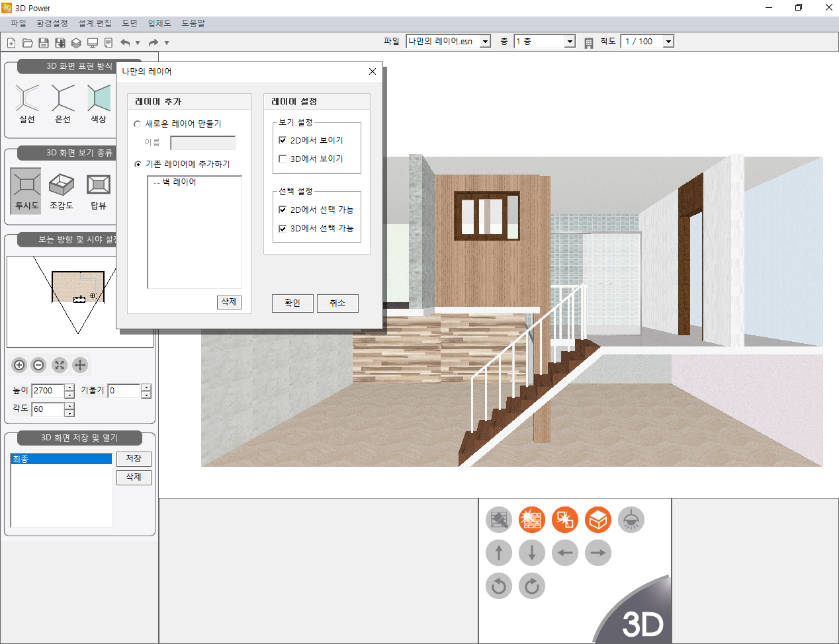Open the 척도 scale dropdown
The height and width of the screenshot is (644, 839).
tap(668, 42)
